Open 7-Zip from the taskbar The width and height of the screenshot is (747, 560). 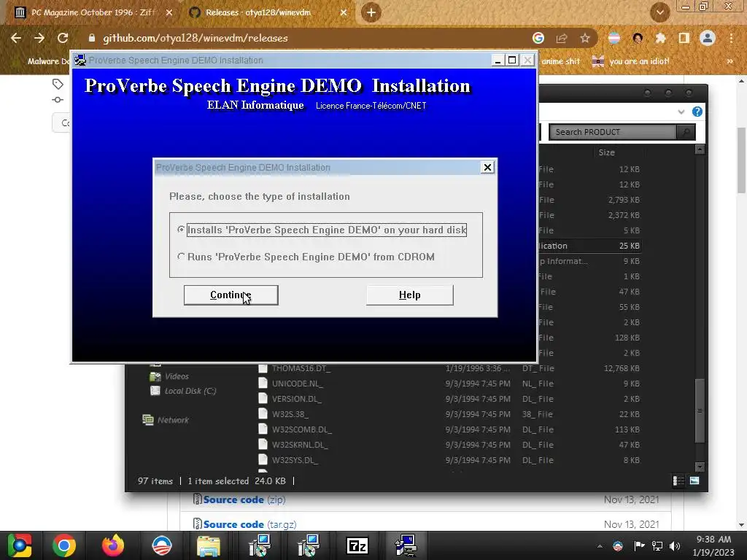point(357,545)
